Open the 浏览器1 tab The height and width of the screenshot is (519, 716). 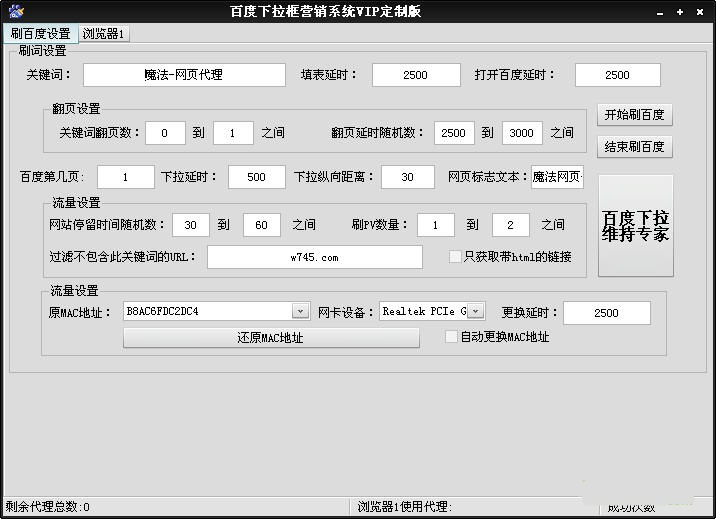point(104,34)
